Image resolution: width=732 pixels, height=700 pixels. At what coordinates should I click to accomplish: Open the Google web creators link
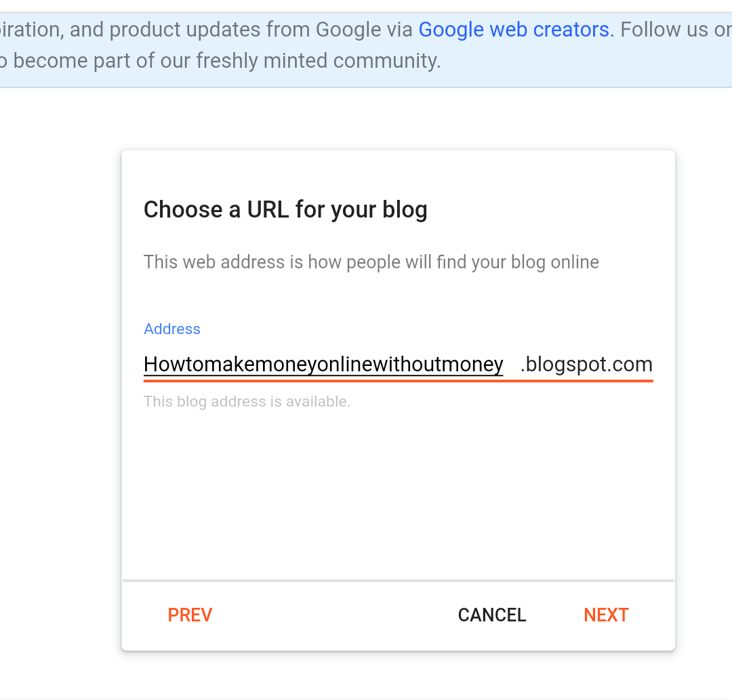513,30
